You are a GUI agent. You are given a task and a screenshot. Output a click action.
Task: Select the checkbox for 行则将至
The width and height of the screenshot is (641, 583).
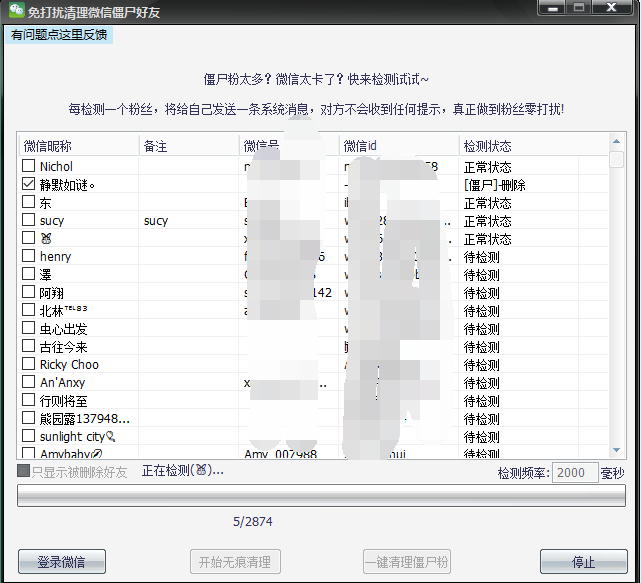(28, 400)
